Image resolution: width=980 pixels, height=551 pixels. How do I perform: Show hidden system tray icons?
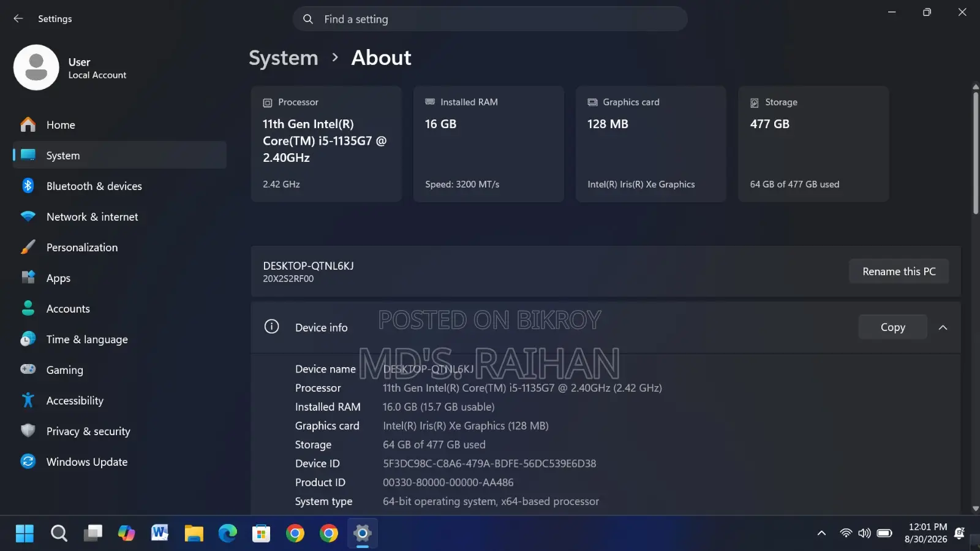tap(821, 533)
